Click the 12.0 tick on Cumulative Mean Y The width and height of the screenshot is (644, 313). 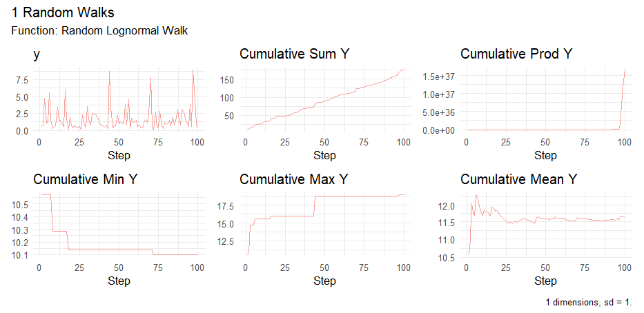pyautogui.click(x=447, y=206)
